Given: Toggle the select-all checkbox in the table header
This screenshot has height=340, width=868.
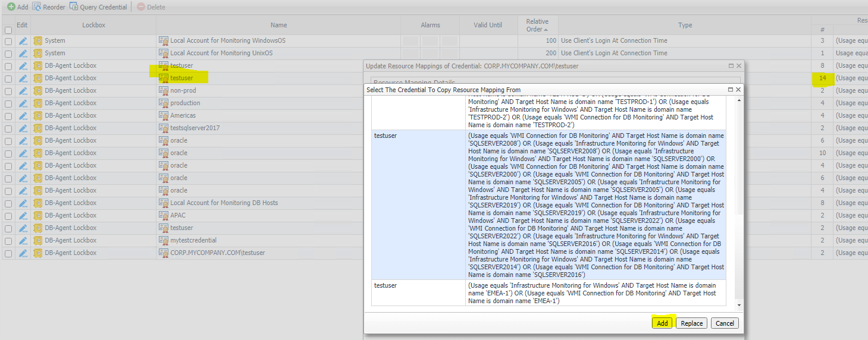Looking at the screenshot, I should tap(8, 30).
